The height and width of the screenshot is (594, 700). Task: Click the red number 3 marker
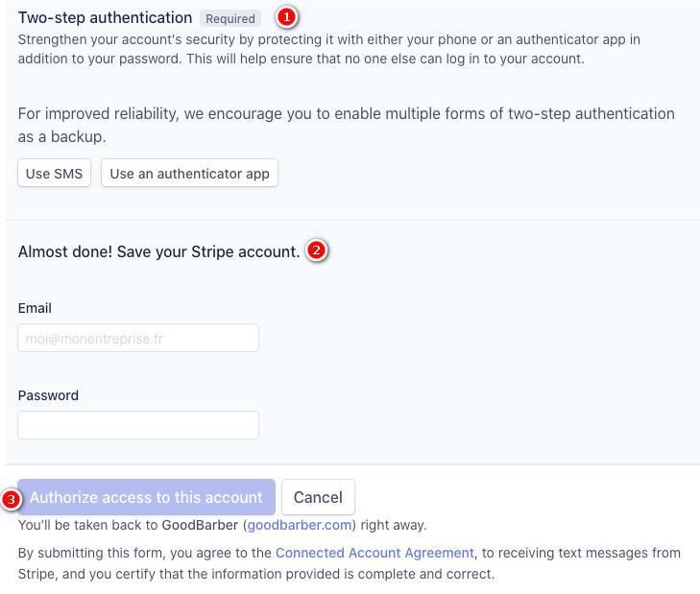[x=12, y=499]
